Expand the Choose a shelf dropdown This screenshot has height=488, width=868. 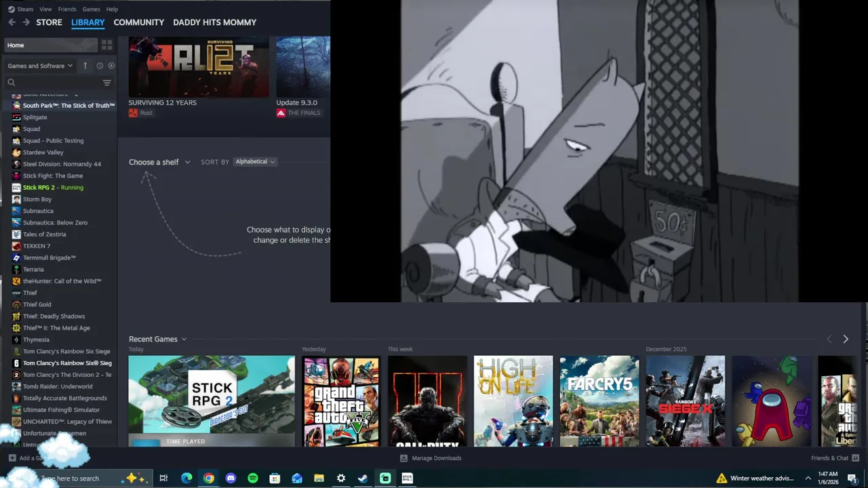click(x=159, y=162)
